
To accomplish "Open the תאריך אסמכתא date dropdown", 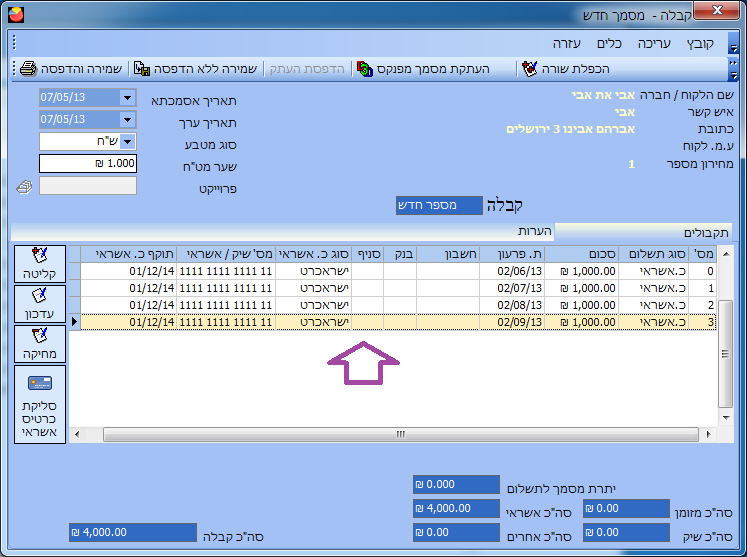I will pos(127,98).
